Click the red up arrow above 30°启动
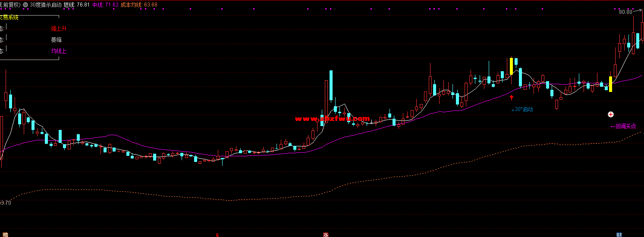The width and height of the screenshot is (644, 237). [512, 98]
